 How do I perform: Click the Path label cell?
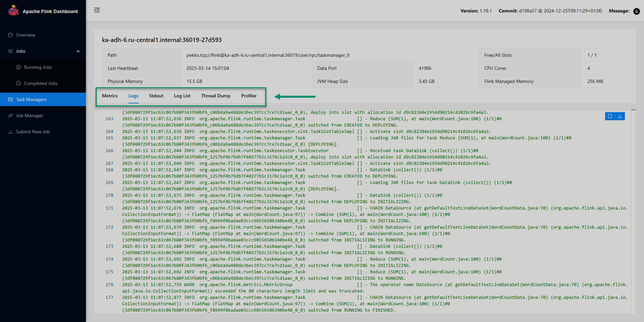click(x=142, y=55)
